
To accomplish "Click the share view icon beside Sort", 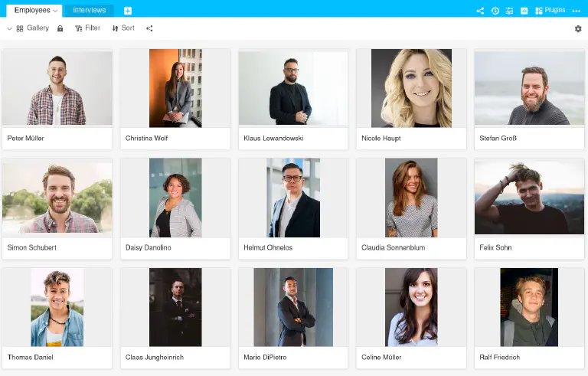I will (149, 28).
